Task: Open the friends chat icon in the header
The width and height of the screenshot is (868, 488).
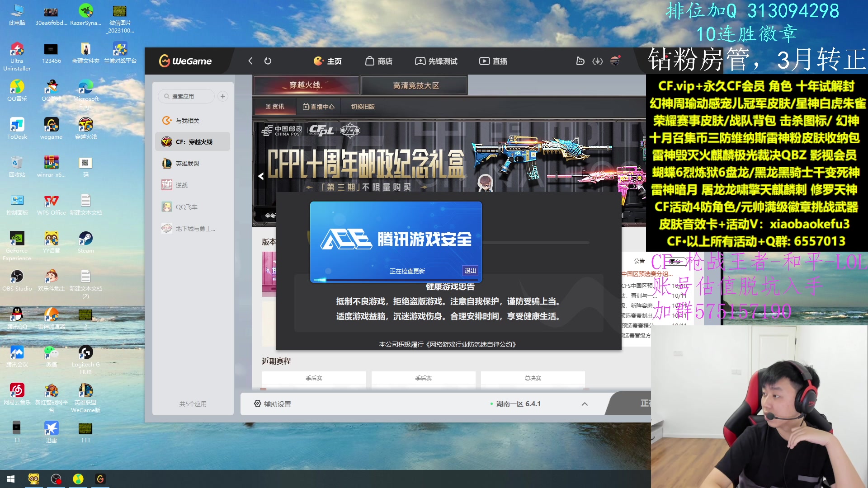Action: point(580,61)
